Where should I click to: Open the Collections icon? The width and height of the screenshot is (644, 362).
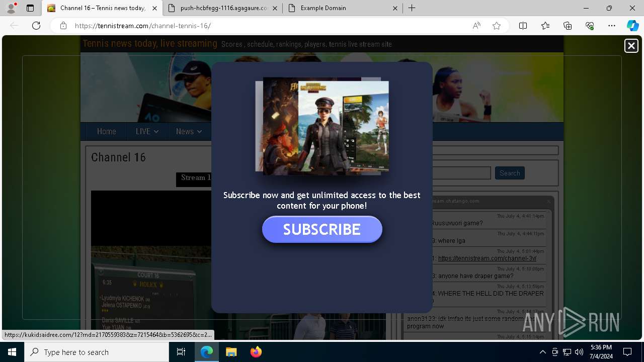click(x=568, y=26)
